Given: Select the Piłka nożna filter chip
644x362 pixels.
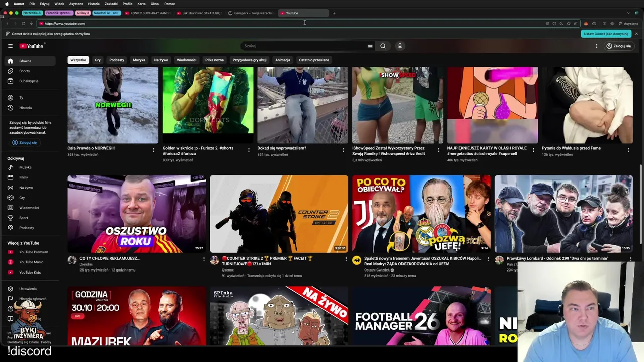Looking at the screenshot, I should click(214, 60).
